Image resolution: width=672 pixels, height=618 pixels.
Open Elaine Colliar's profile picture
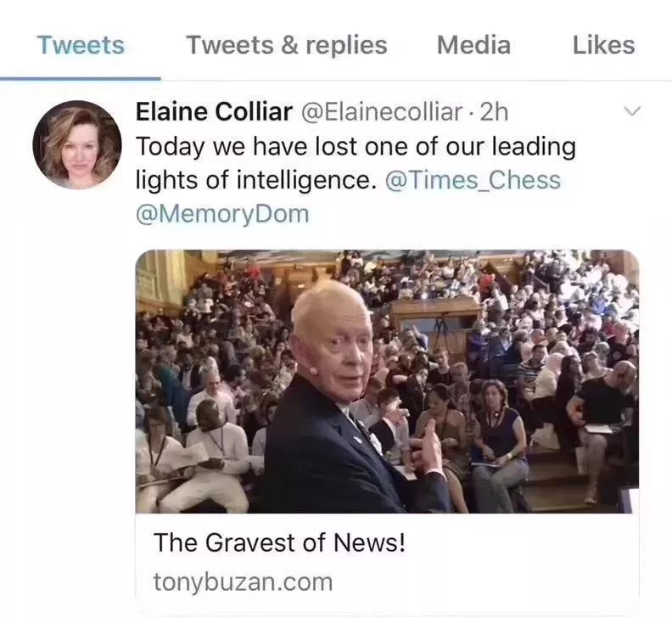click(77, 144)
